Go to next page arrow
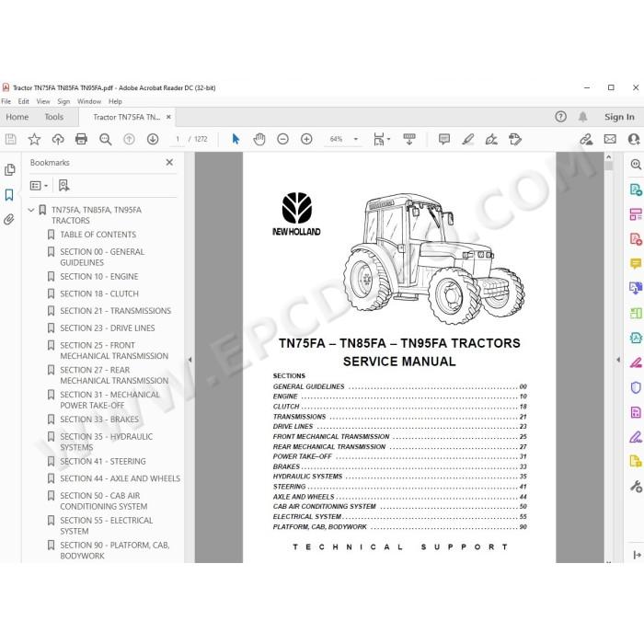This screenshot has height=644, width=644. coord(153,139)
